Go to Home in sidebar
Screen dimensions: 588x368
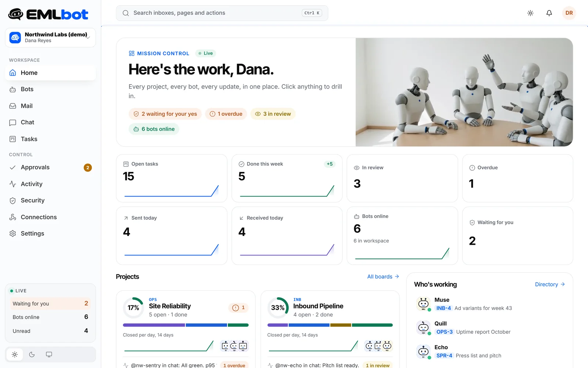(x=50, y=73)
